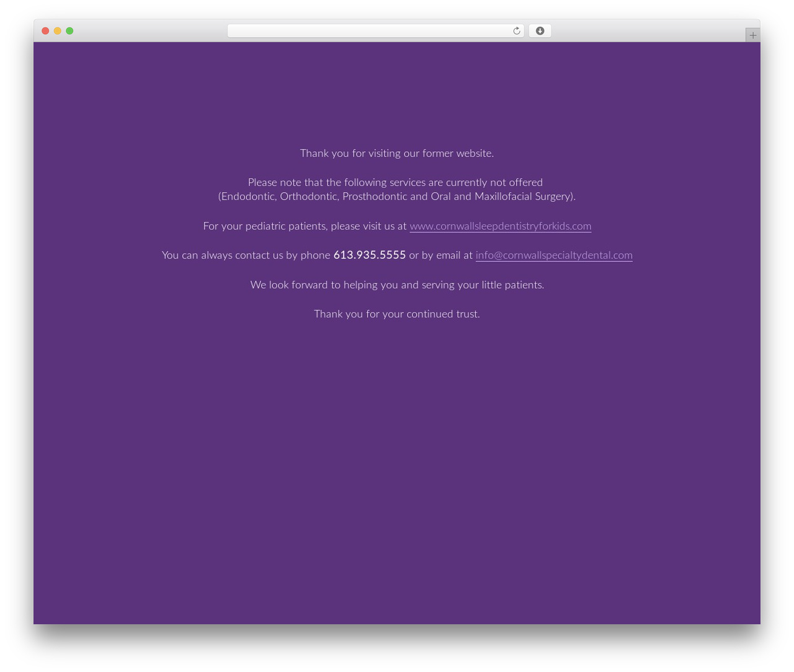Add a new browser tab
This screenshot has width=794, height=672.
click(752, 35)
